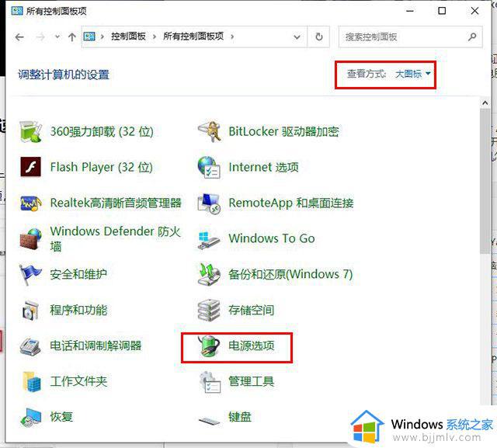The image size is (497, 448).
Task: Expand chevron after 所有控制面板项 breadcrumb
Action: [232, 36]
